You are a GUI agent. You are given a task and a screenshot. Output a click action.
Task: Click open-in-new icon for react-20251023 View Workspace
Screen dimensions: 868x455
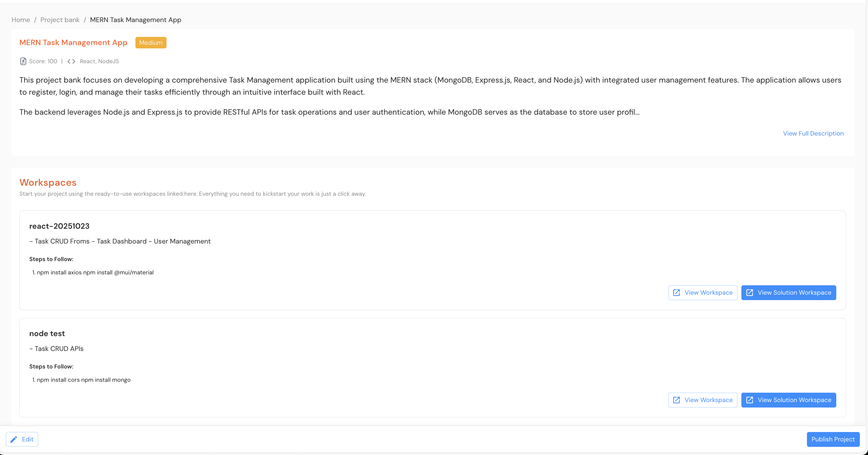[x=676, y=293]
